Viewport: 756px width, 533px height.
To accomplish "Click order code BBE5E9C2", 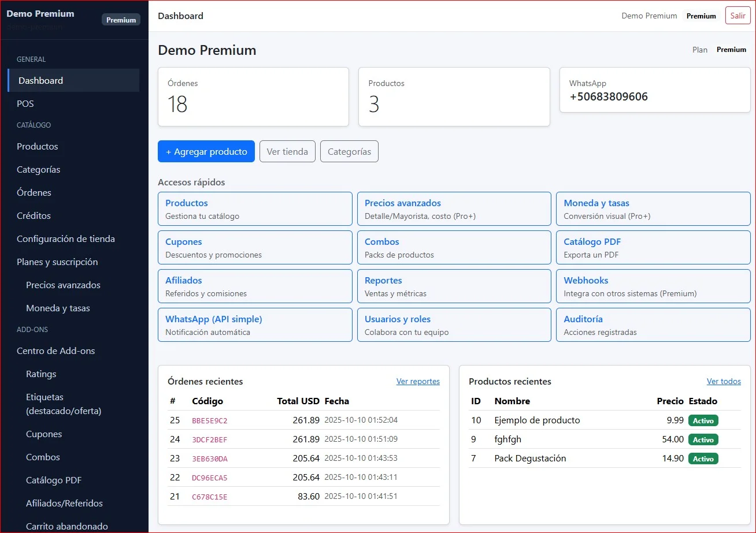I will (210, 420).
